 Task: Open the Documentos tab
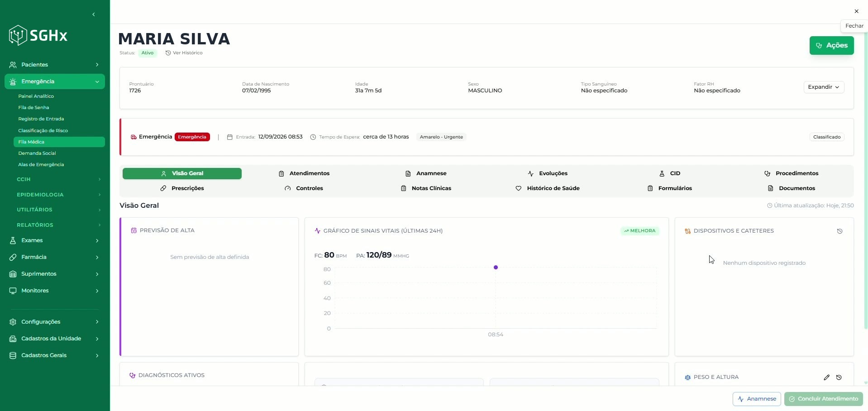tap(792, 188)
